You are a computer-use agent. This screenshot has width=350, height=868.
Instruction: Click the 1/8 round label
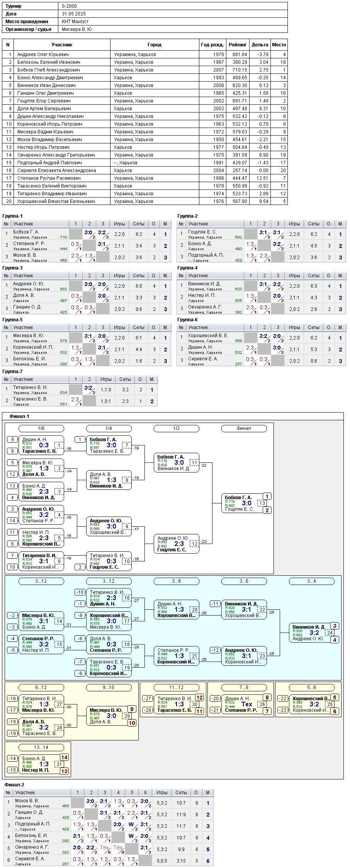click(x=41, y=428)
